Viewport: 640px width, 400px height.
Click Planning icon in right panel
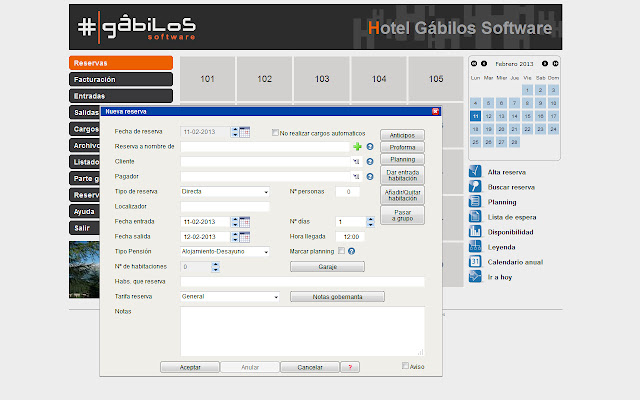[x=475, y=201]
